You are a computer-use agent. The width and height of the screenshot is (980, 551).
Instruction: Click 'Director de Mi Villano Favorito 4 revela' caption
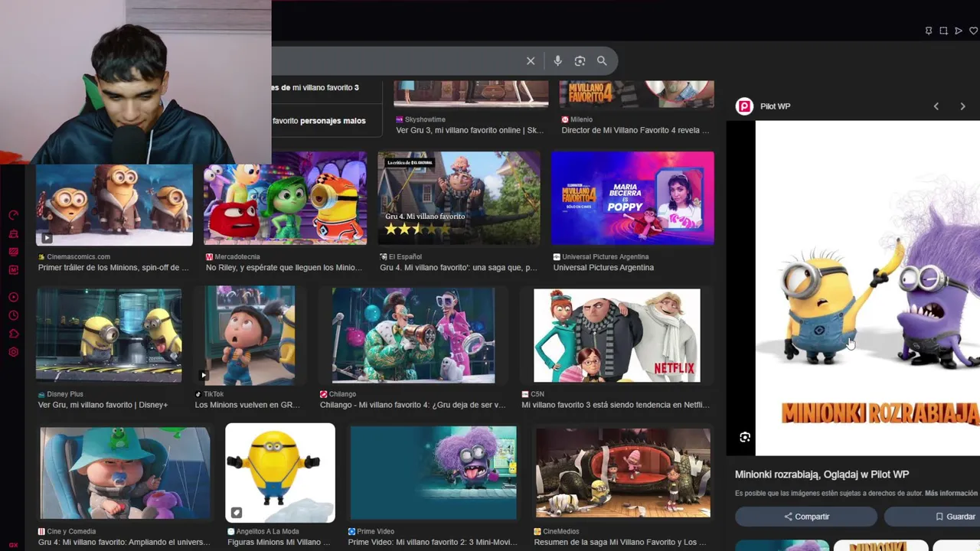pyautogui.click(x=635, y=130)
